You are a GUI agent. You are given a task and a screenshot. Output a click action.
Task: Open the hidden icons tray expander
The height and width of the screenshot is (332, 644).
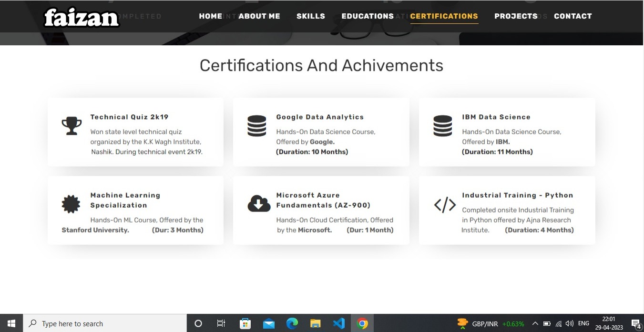click(535, 323)
